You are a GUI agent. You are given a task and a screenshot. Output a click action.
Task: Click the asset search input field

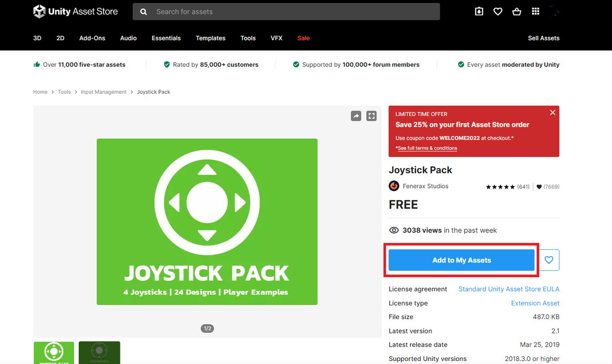tap(286, 11)
